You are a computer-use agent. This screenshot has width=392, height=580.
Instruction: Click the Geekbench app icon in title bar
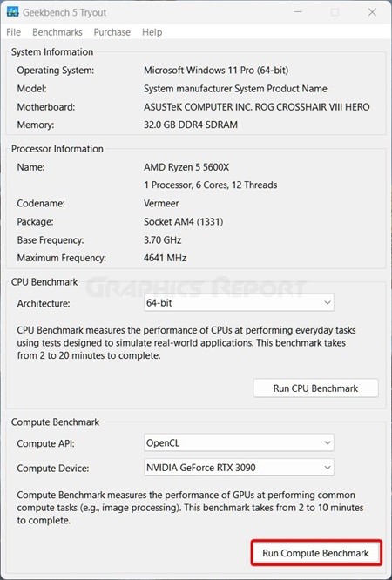click(x=12, y=12)
